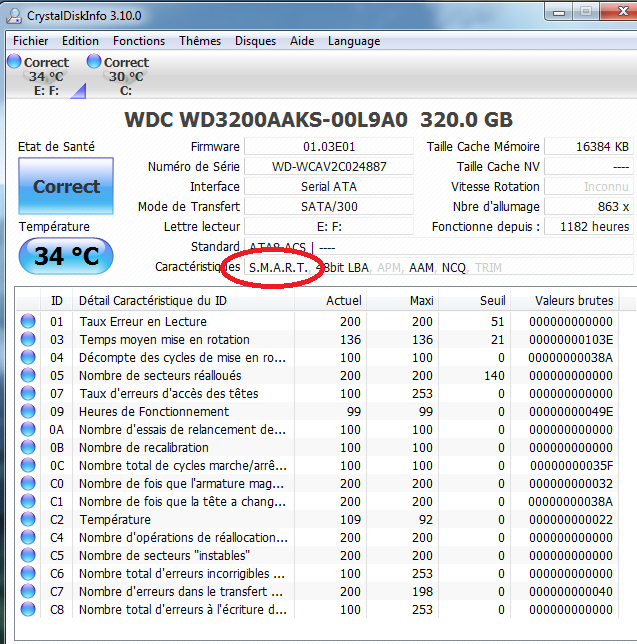Click status orb for row 0A relancement
Screen dimensions: 637x644
click(28, 429)
